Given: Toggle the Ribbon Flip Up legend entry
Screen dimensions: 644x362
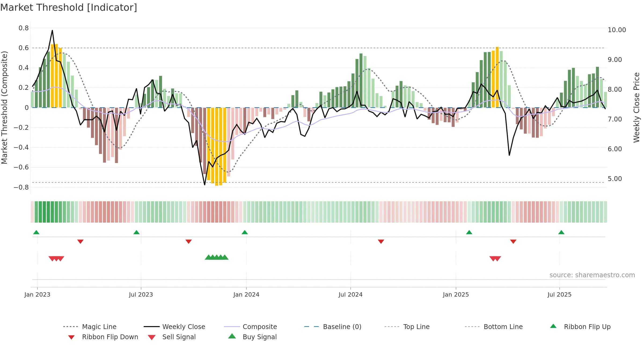Looking at the screenshot, I should pyautogui.click(x=580, y=327).
